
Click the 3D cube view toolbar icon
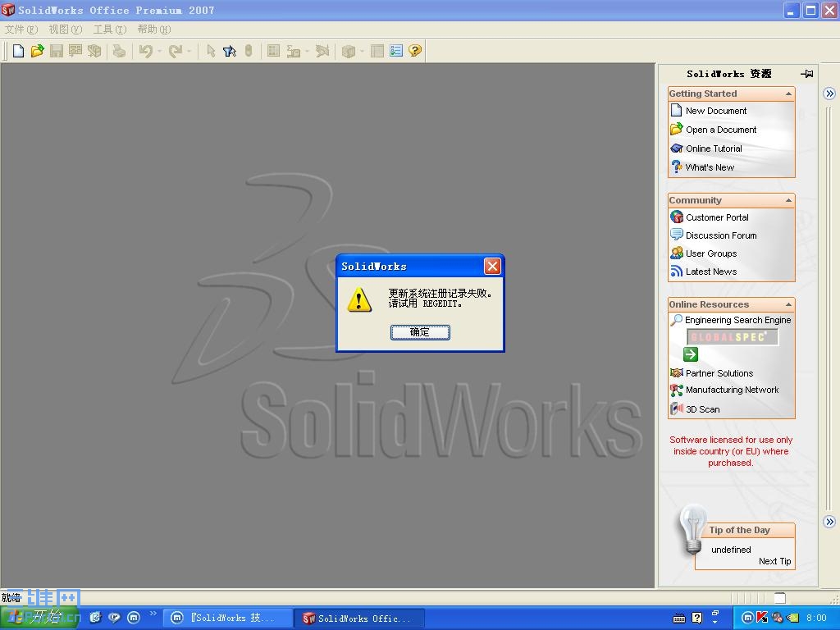348,51
